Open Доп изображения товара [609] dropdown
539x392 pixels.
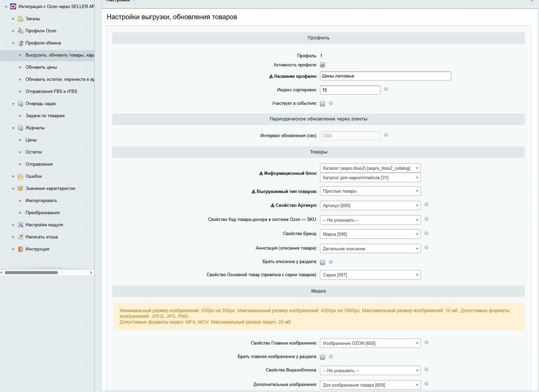pyautogui.click(x=370, y=385)
